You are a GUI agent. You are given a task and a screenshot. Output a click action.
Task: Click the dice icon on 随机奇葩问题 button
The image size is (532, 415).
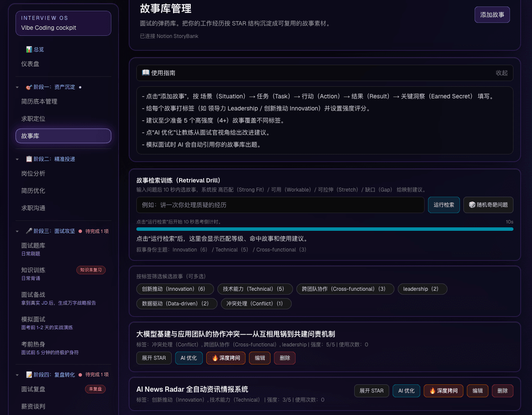coord(472,205)
